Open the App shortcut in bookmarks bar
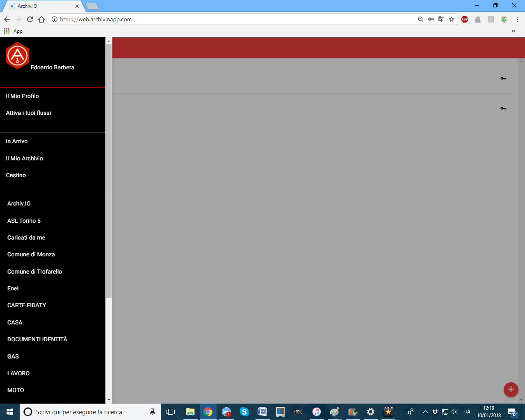Viewport: 525px width, 420px height. coord(13,31)
